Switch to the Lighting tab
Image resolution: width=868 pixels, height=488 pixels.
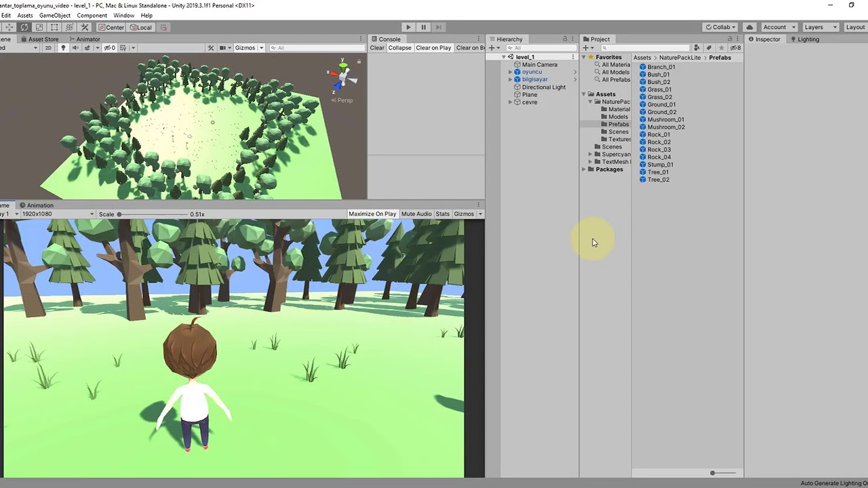pos(805,39)
